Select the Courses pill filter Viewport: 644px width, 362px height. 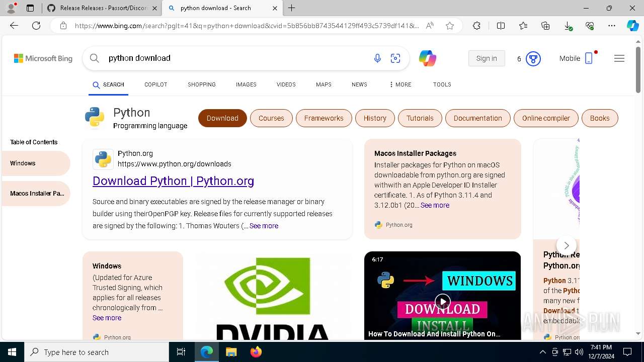pyautogui.click(x=271, y=118)
